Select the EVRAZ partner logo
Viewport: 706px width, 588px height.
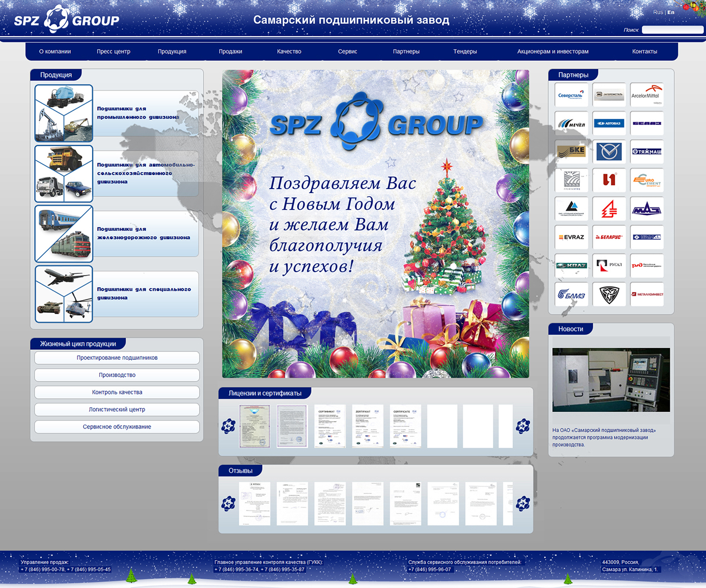pyautogui.click(x=571, y=237)
